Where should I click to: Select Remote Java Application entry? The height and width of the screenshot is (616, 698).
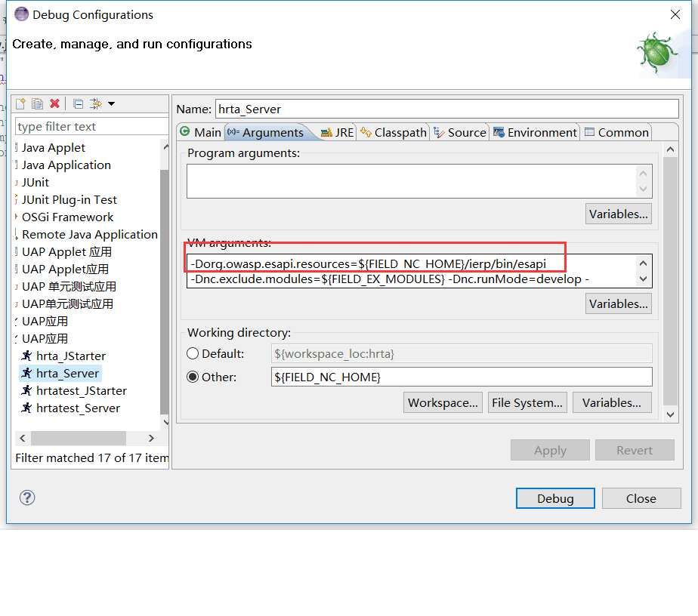coord(90,234)
